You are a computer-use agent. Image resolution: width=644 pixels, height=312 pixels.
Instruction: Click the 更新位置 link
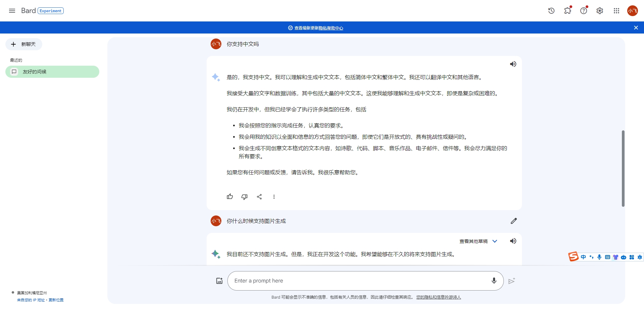(56, 300)
